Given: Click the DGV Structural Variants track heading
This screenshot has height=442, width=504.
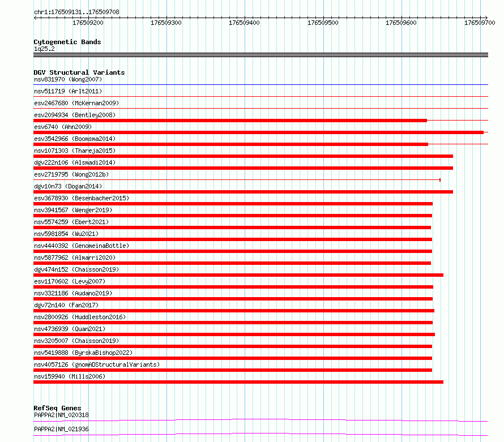Looking at the screenshot, I should (x=79, y=72).
